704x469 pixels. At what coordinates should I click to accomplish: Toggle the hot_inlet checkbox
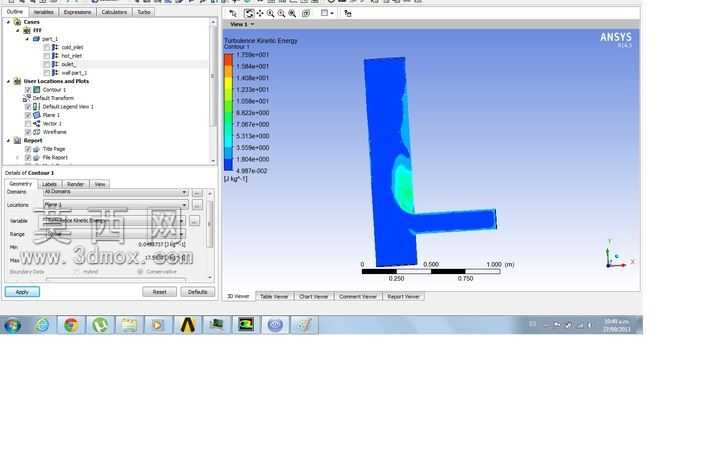(47, 56)
